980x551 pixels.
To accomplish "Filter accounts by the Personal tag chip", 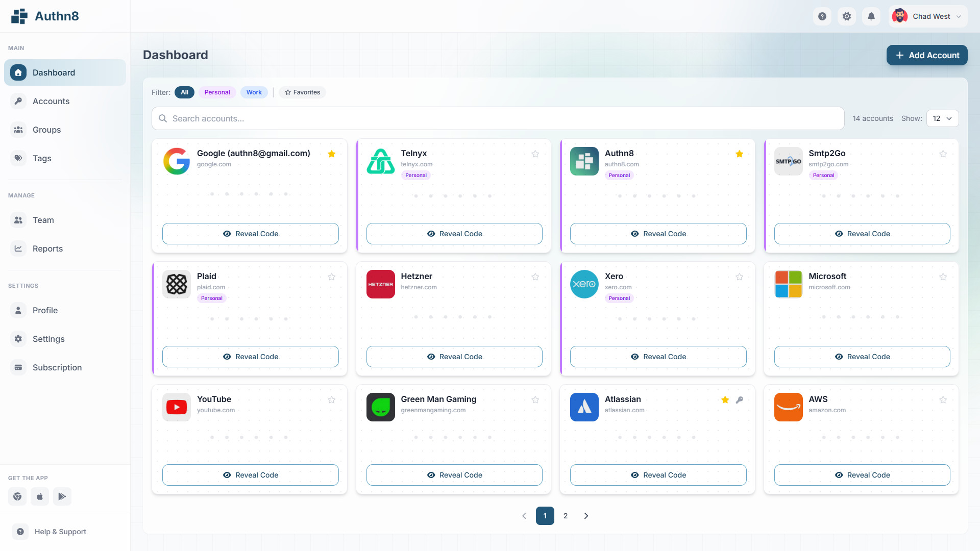I will click(x=217, y=92).
